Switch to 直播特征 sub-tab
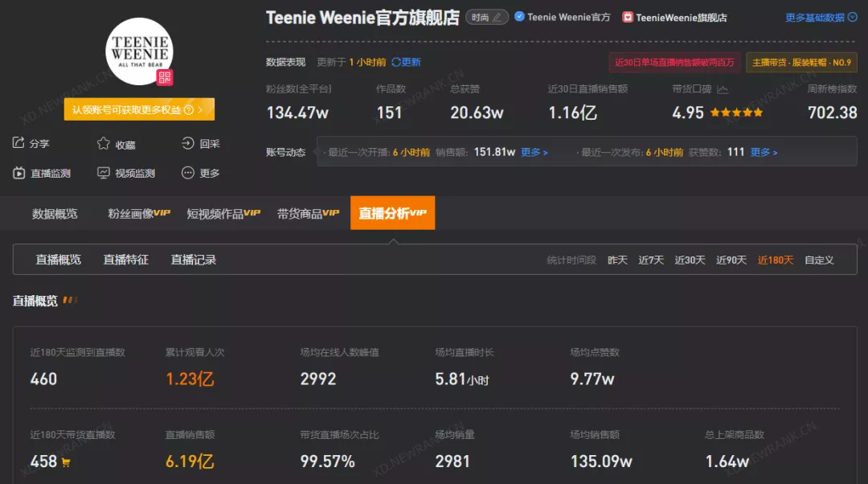This screenshot has width=868, height=484. pos(125,260)
